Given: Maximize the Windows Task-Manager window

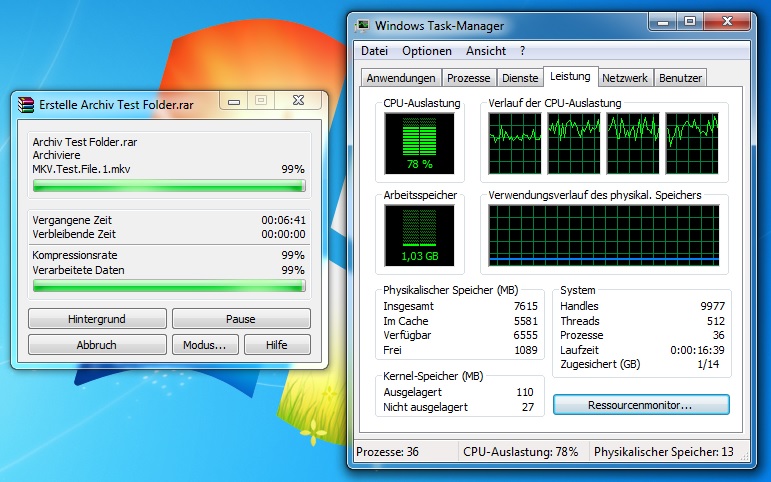Looking at the screenshot, I should click(690, 22).
